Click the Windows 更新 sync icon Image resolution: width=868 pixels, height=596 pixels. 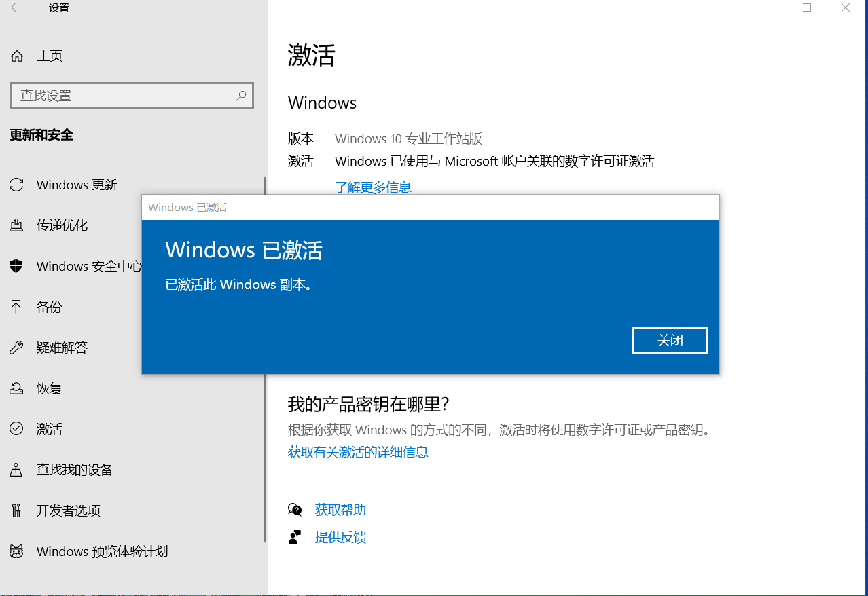16,185
